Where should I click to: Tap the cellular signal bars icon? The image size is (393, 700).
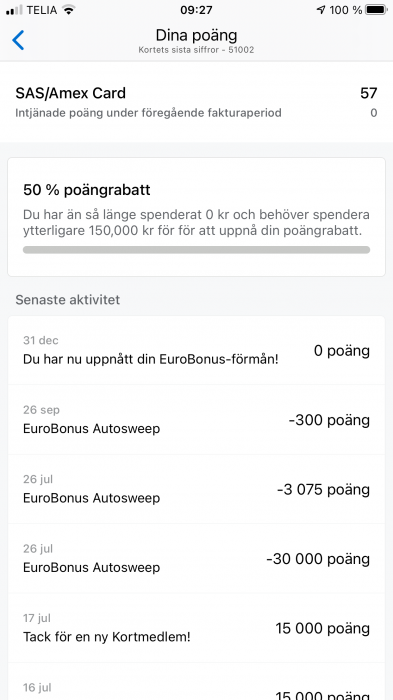14,10
